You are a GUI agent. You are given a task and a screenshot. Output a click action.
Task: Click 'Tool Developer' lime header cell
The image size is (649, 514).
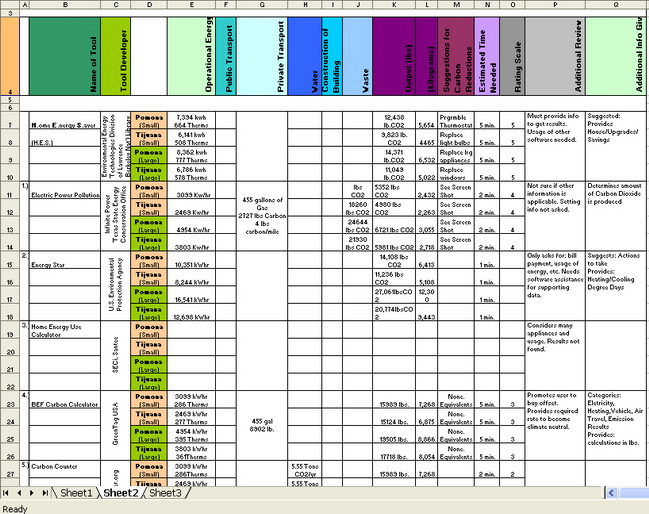(x=115, y=56)
